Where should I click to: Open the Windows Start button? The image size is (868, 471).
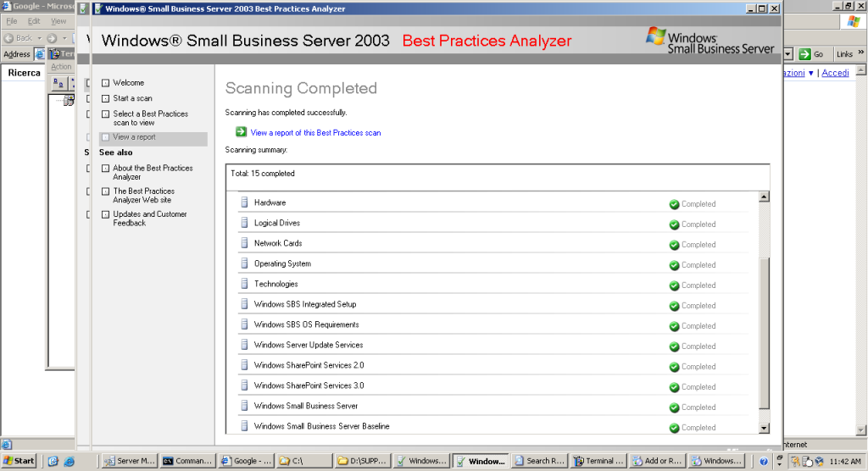coord(19,461)
